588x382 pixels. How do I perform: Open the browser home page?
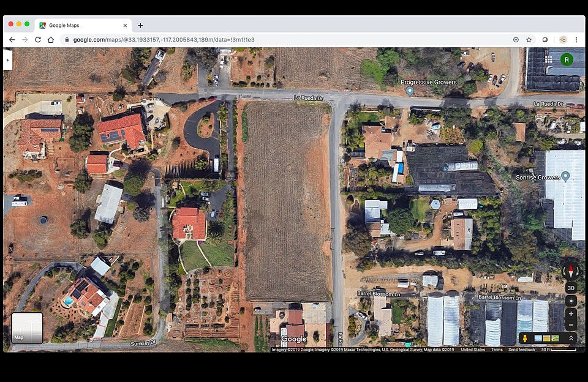[x=51, y=40]
